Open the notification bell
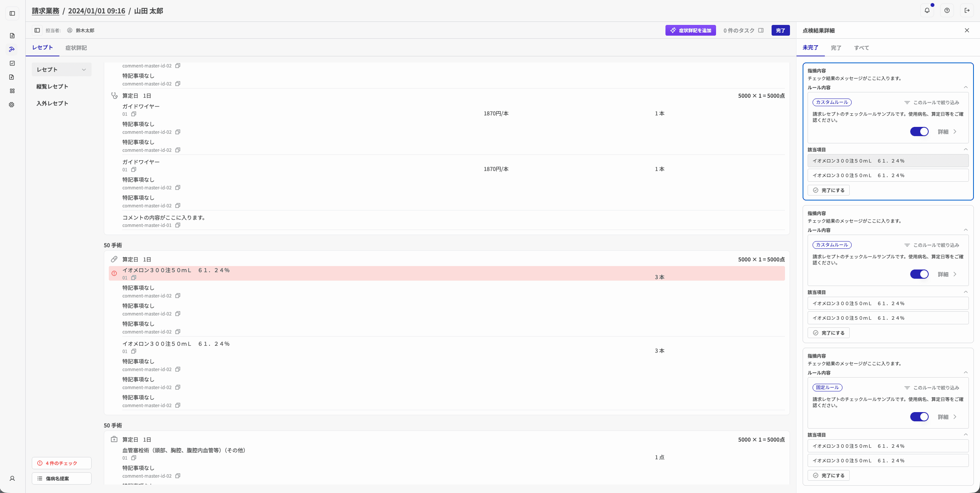Image resolution: width=980 pixels, height=493 pixels. [x=927, y=11]
